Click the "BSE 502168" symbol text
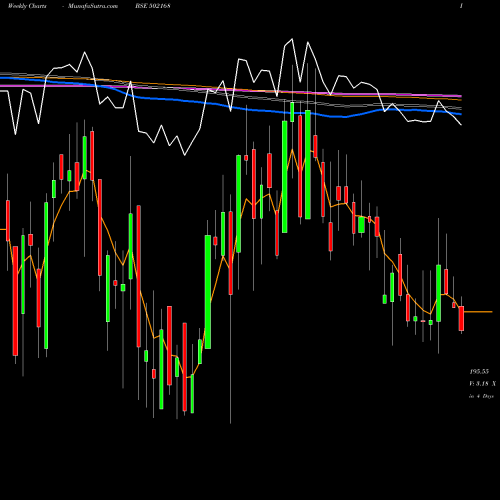The image size is (500, 500). [x=153, y=6]
